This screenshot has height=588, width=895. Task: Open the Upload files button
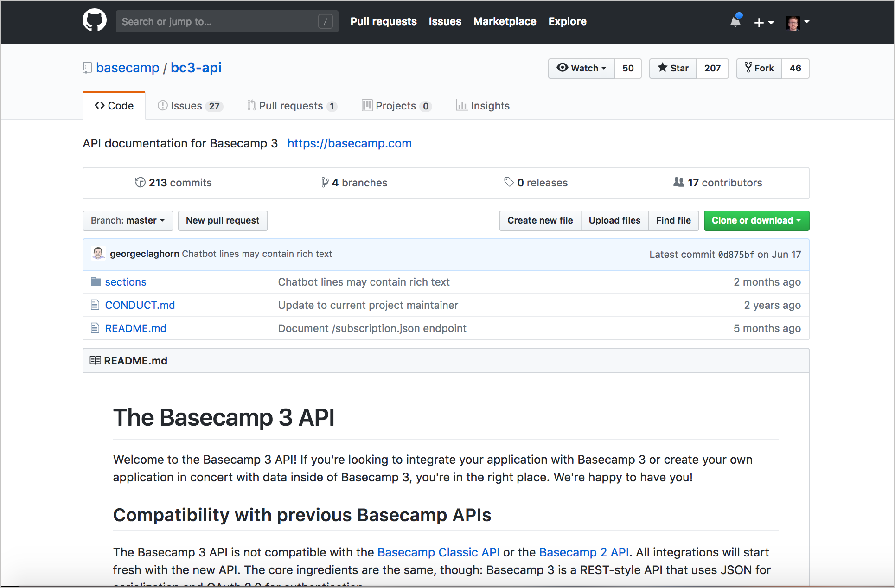[614, 220]
